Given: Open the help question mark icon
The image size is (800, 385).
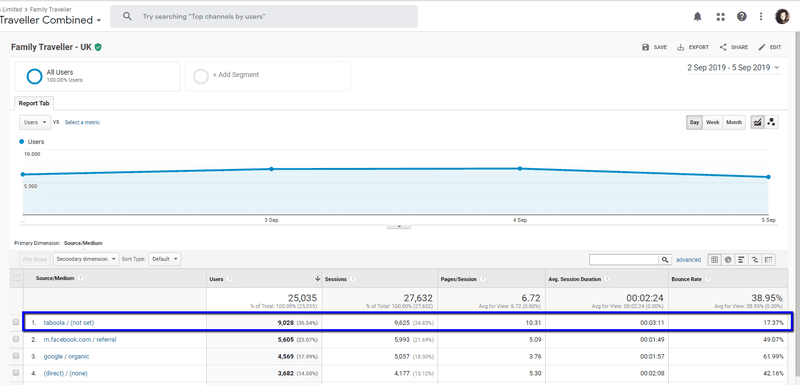Looking at the screenshot, I should (742, 16).
